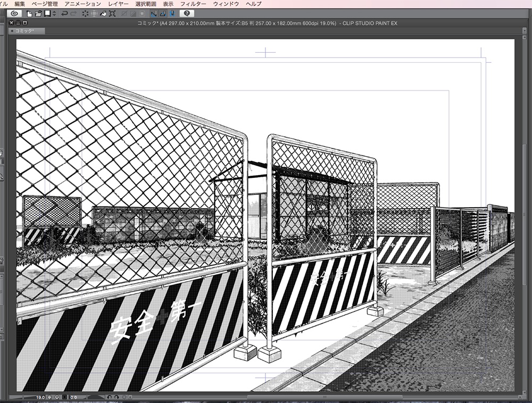Select the コミック* canvas tab
Viewport: 532px width, 403px height.
27,31
